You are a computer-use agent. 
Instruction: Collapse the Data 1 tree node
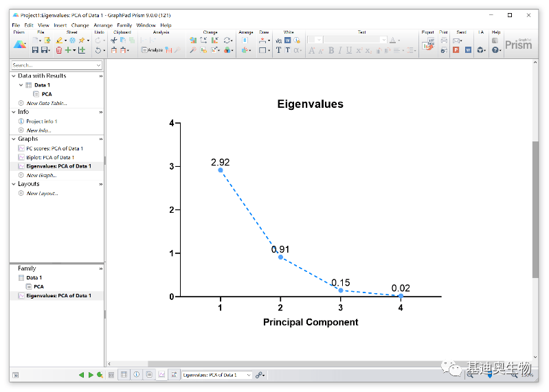coord(21,85)
